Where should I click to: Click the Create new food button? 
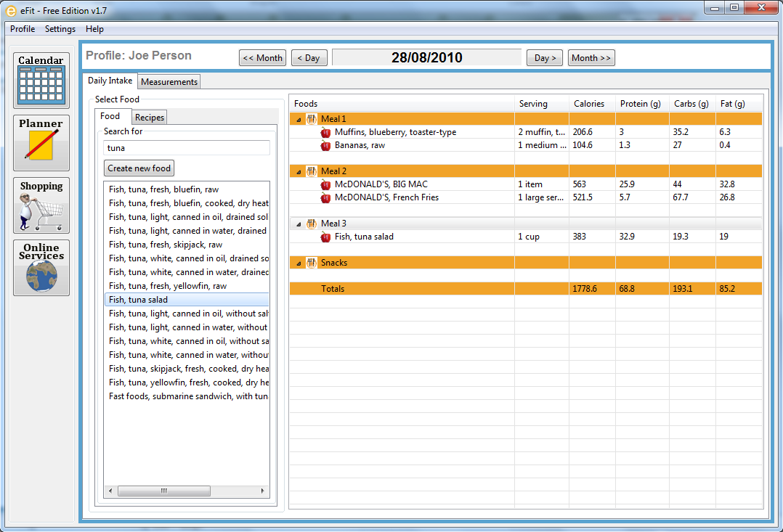139,168
